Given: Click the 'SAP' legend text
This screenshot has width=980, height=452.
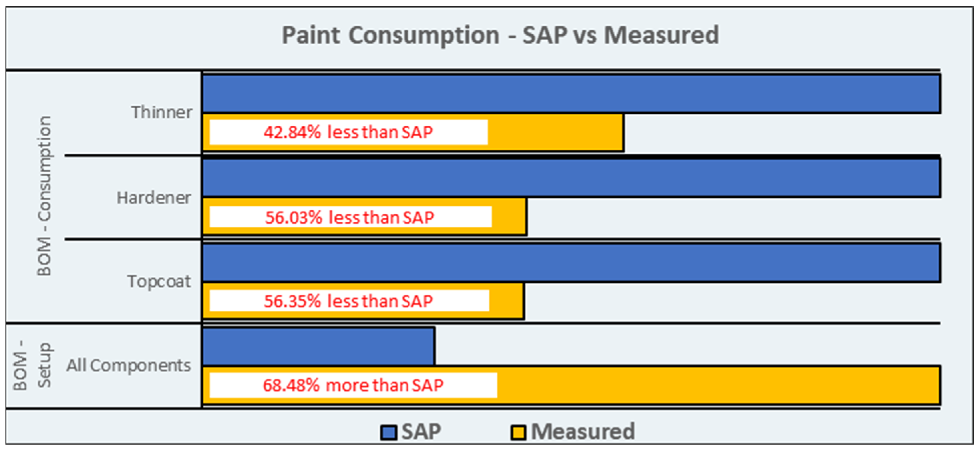Looking at the screenshot, I should (x=421, y=432).
